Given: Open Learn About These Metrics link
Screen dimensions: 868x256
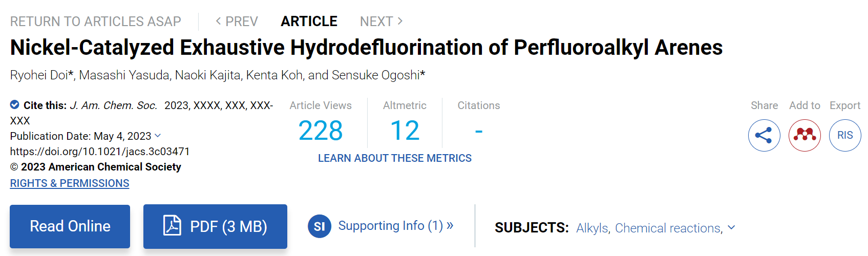Looking at the screenshot, I should (x=395, y=158).
